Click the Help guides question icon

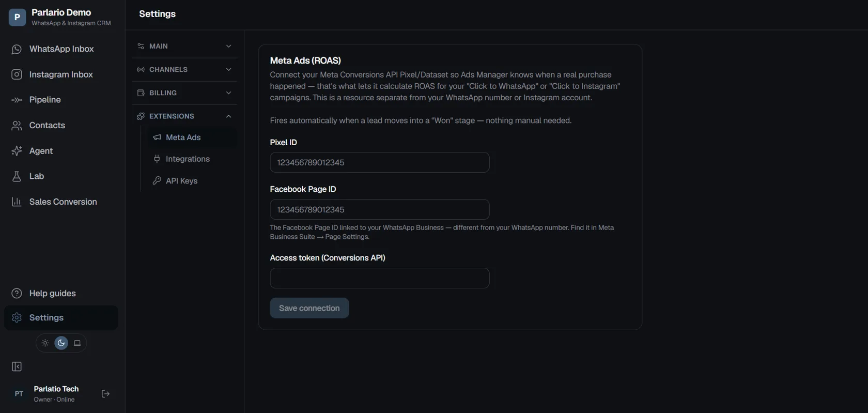(x=17, y=293)
